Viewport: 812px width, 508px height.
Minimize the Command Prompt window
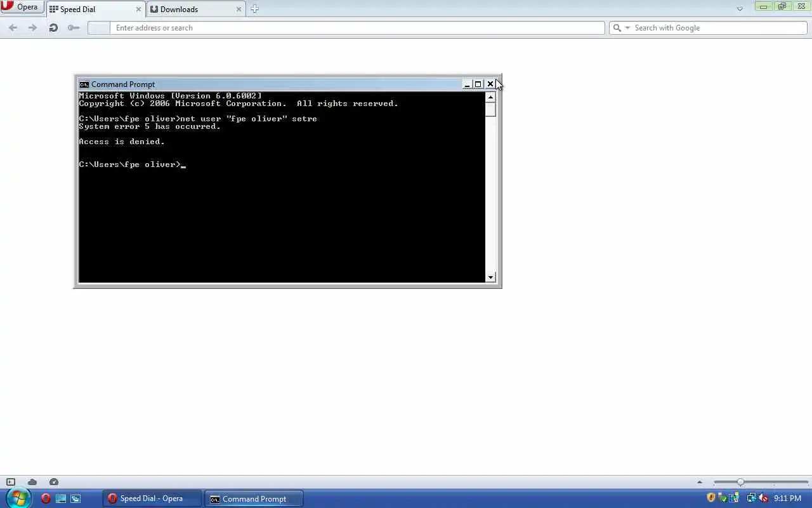click(467, 84)
